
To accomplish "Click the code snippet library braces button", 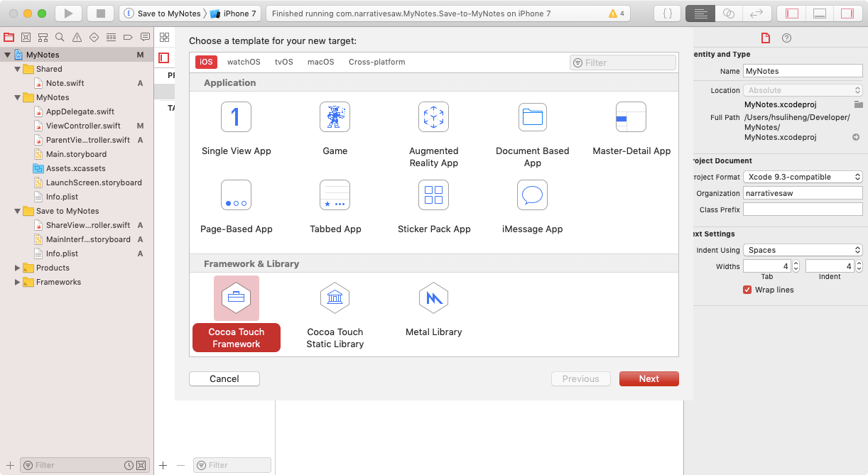I will (x=667, y=13).
